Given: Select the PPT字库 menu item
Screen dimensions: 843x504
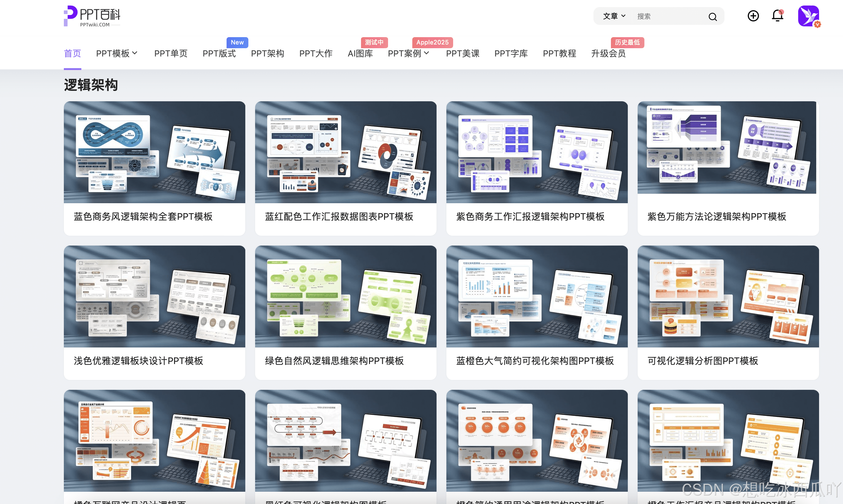Looking at the screenshot, I should tap(511, 54).
